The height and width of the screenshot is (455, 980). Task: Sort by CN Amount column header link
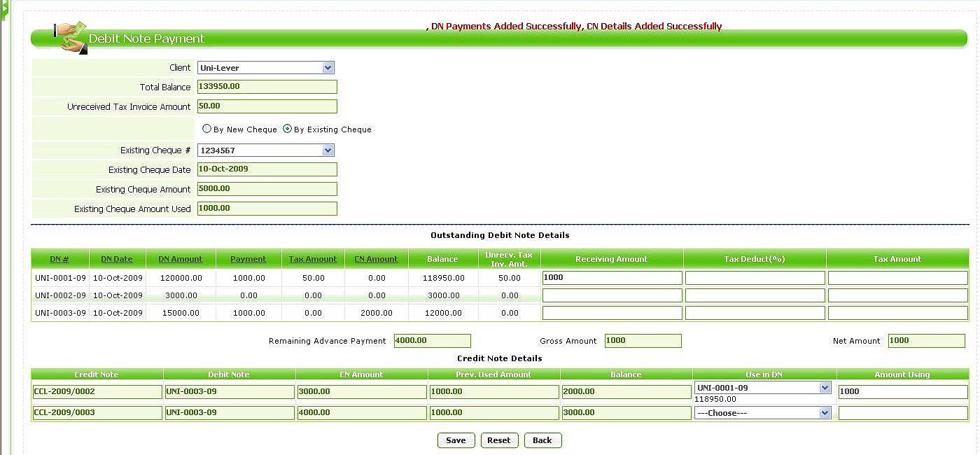coord(377,259)
